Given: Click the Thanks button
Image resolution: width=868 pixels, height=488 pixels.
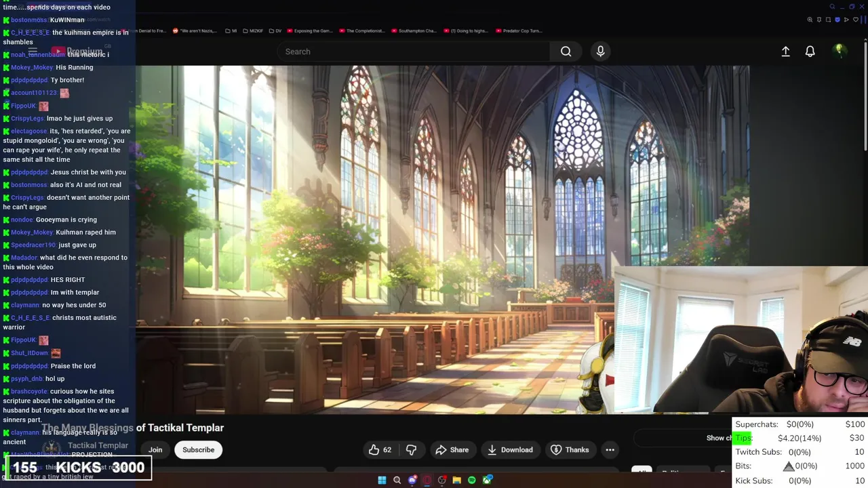Looking at the screenshot, I should (x=570, y=449).
